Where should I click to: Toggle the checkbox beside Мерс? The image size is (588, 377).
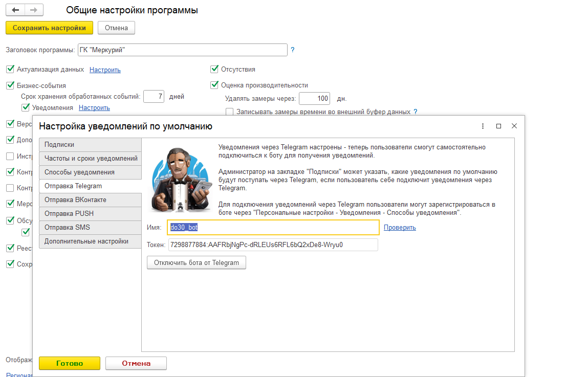pos(10,204)
